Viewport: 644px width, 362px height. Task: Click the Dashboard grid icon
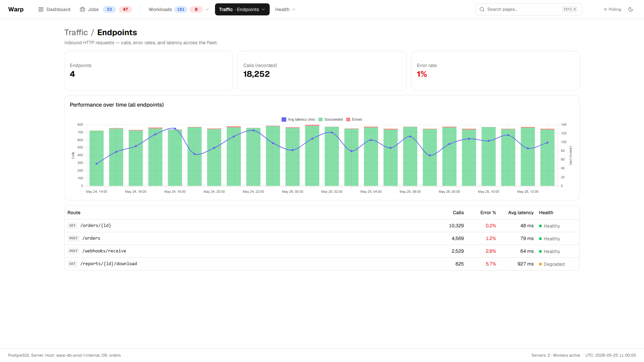click(x=41, y=9)
